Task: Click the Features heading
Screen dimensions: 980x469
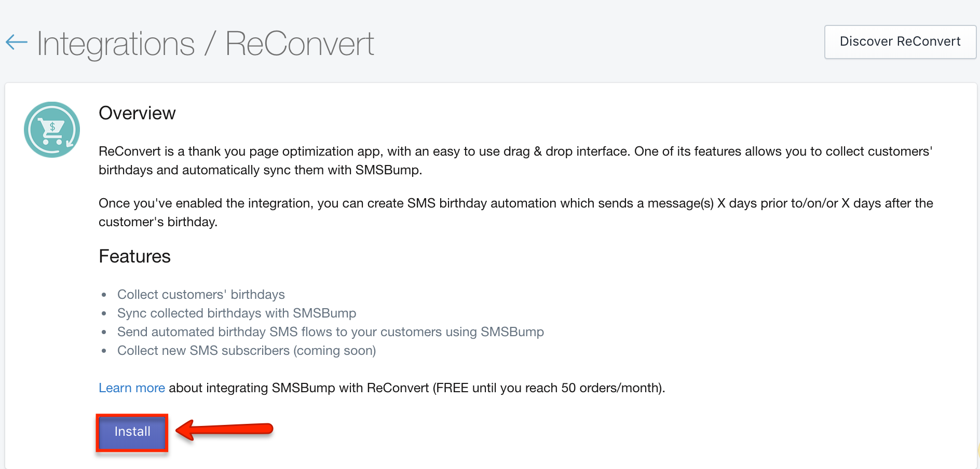Action: pyautogui.click(x=134, y=256)
